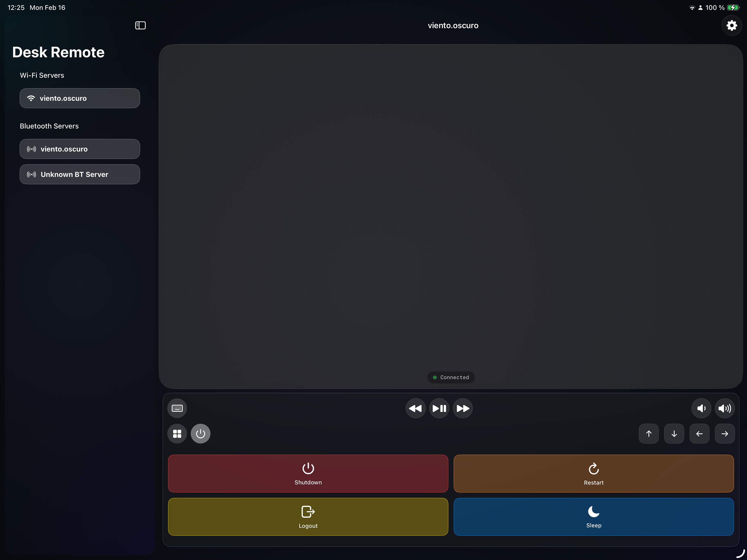Click the red Shutdown button
The image size is (747, 560).
(308, 474)
